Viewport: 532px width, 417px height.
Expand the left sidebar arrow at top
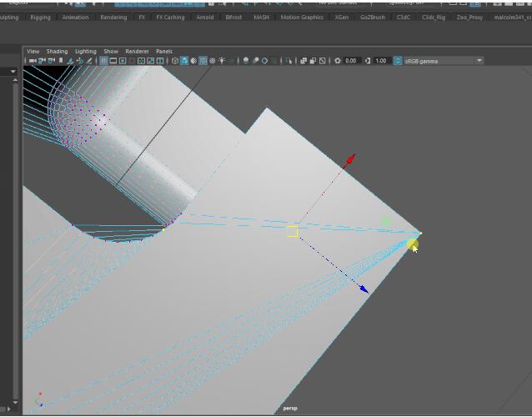(x=13, y=72)
